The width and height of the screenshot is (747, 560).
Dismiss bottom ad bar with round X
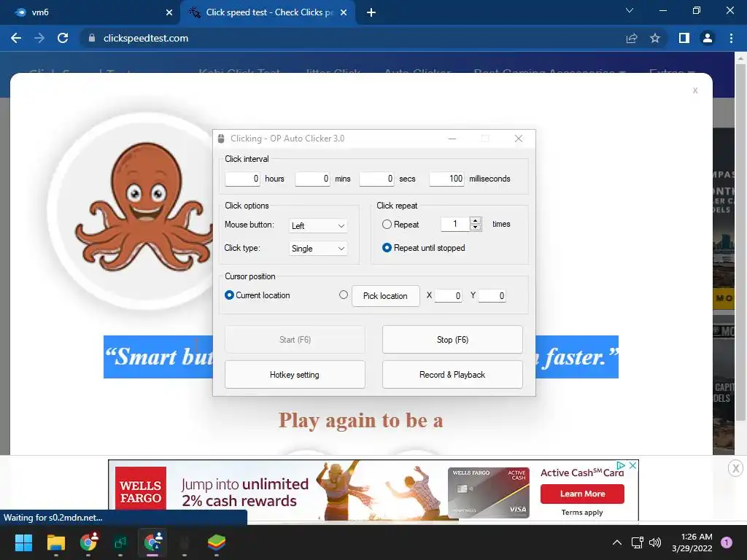click(735, 468)
